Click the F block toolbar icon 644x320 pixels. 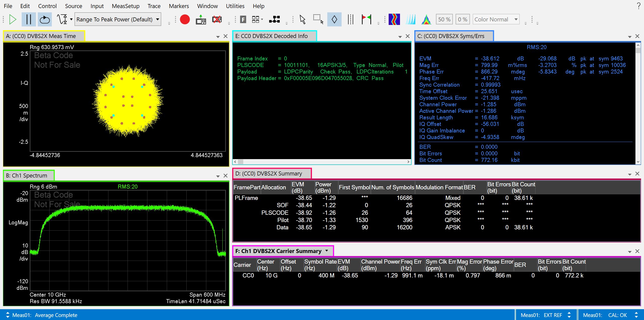tap(243, 19)
